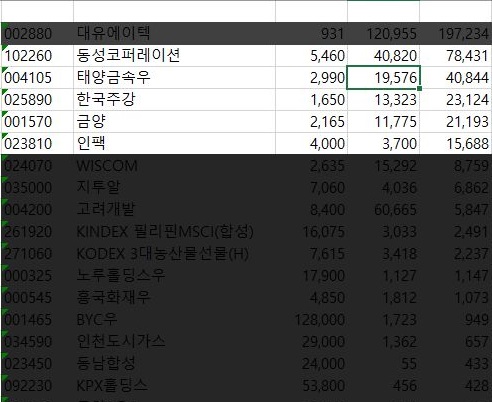Click the BYC우 name cell

(174, 320)
